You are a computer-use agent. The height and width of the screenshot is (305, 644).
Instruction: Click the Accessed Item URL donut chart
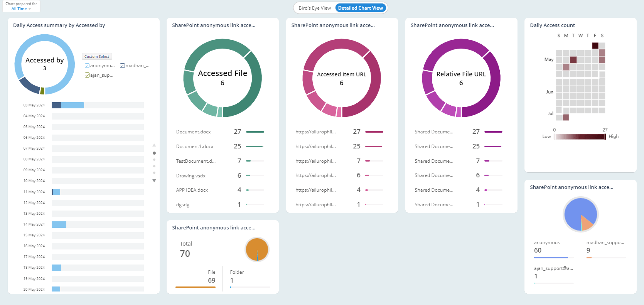(342, 78)
